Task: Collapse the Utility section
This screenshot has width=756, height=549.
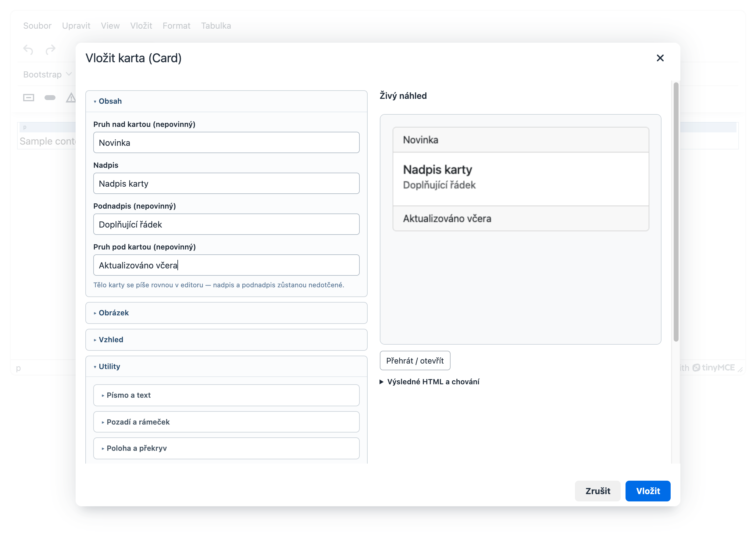Action: (x=226, y=366)
